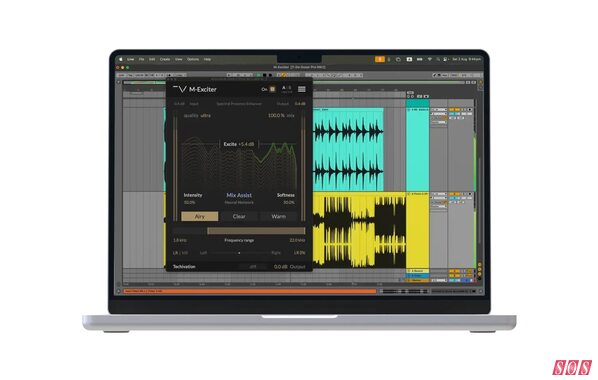Image resolution: width=598 pixels, height=380 pixels.
Task: Select the Airy character mode
Action: 199,216
